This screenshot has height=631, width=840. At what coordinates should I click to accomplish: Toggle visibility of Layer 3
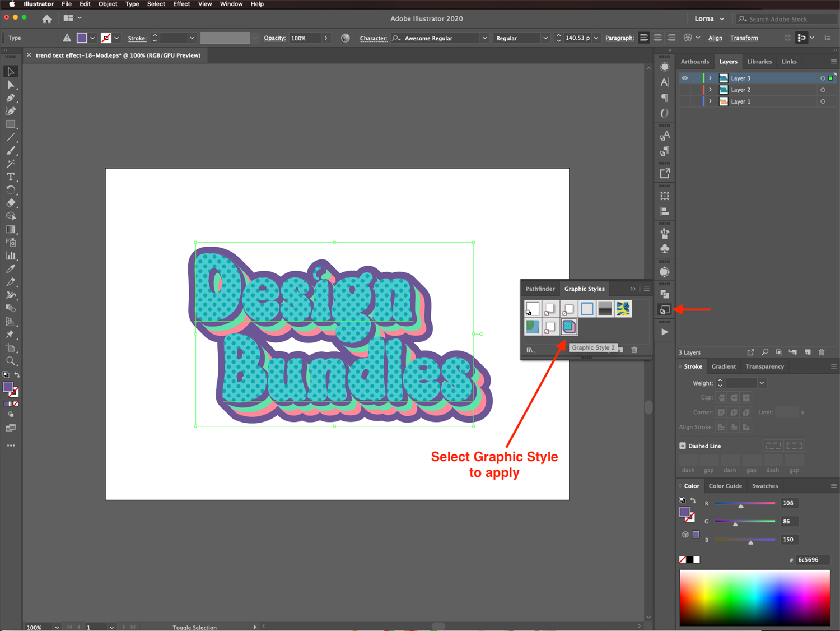[685, 78]
